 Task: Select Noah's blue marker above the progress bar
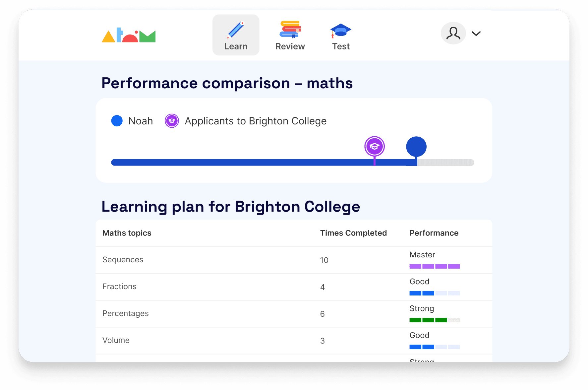pos(416,145)
